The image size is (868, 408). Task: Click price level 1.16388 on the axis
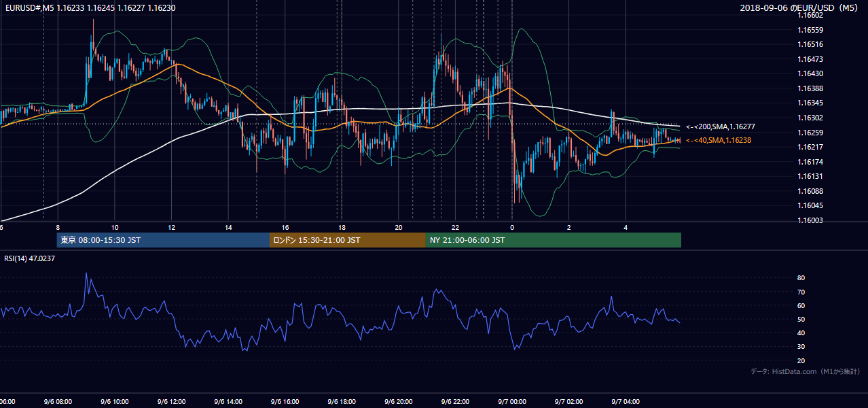810,88
